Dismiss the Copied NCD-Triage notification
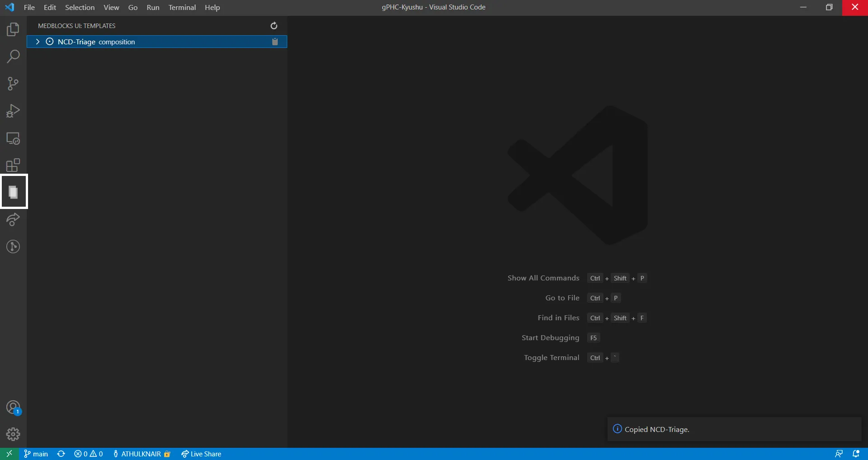Viewport: 868px width, 460px height. (850, 429)
